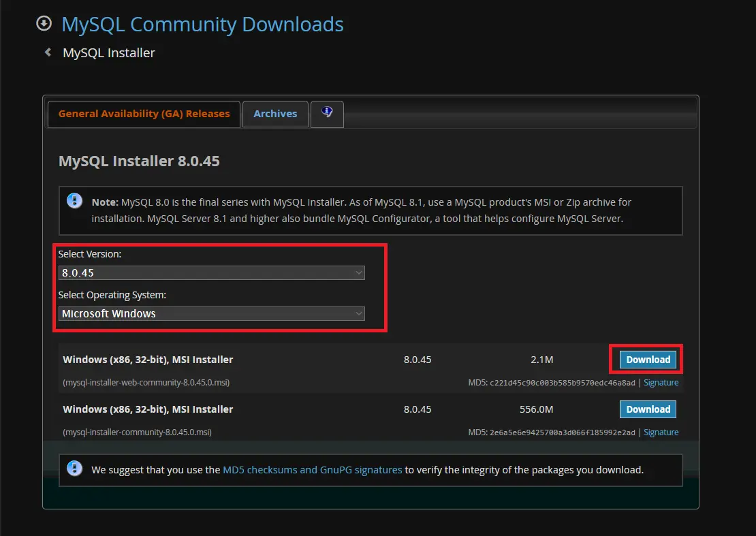Click the Microsoft Windows value in OS selector
The width and height of the screenshot is (756, 536).
click(x=109, y=313)
